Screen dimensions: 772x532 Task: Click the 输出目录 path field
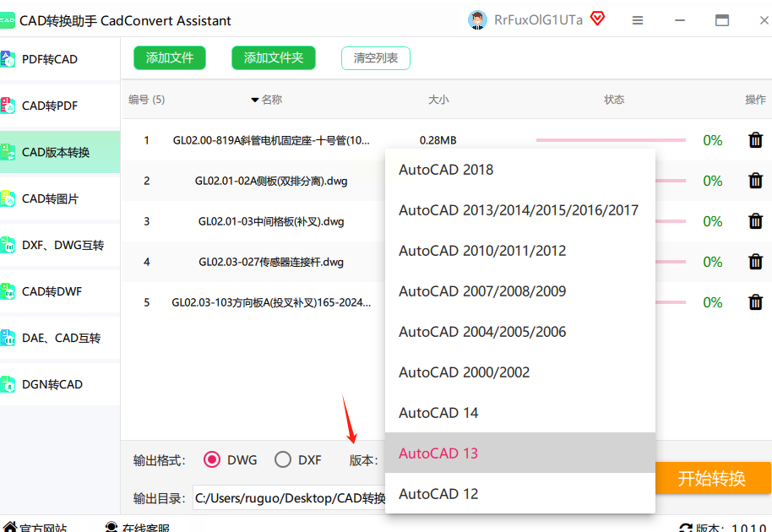point(289,498)
